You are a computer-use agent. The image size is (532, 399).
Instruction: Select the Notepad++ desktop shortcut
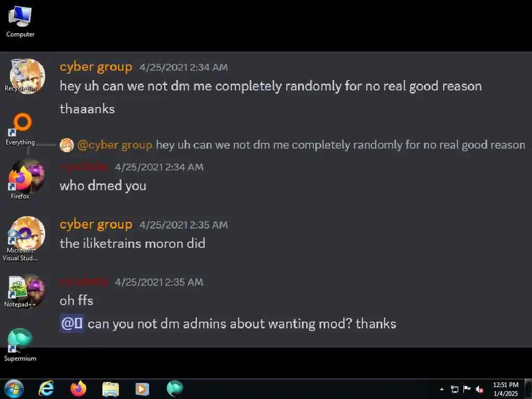point(20,291)
